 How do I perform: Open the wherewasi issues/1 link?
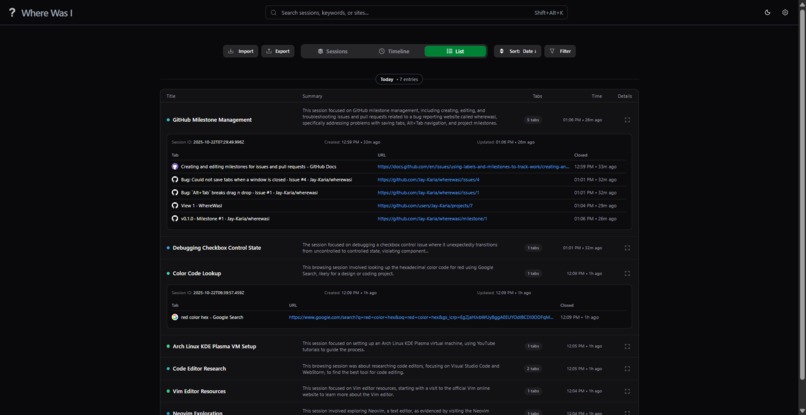click(428, 192)
